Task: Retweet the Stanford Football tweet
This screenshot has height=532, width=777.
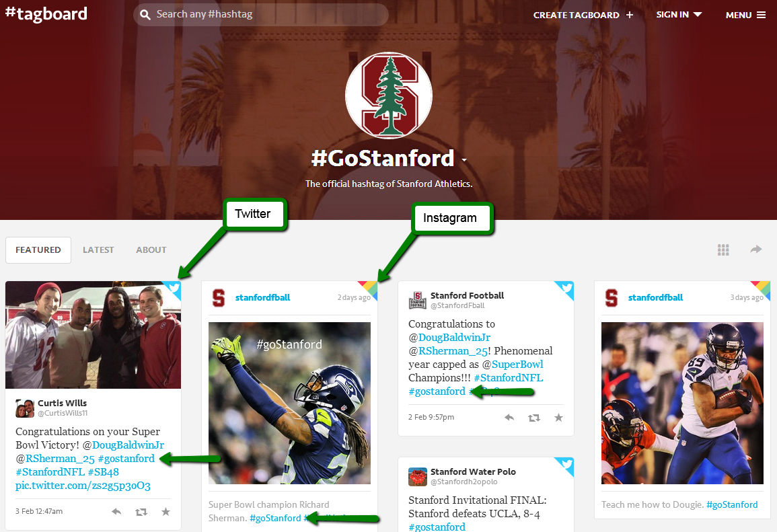Action: pyautogui.click(x=534, y=418)
